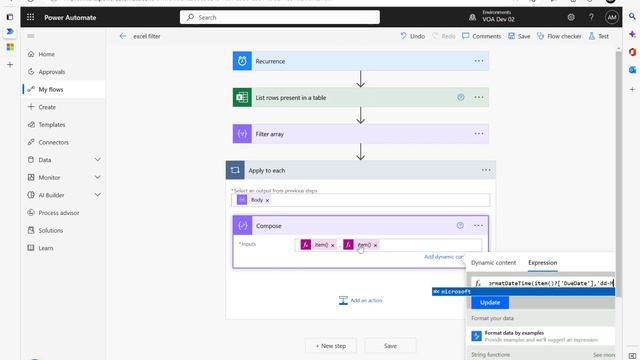Open the Settings gear icon
This screenshot has width=640, height=360.
(571, 17)
